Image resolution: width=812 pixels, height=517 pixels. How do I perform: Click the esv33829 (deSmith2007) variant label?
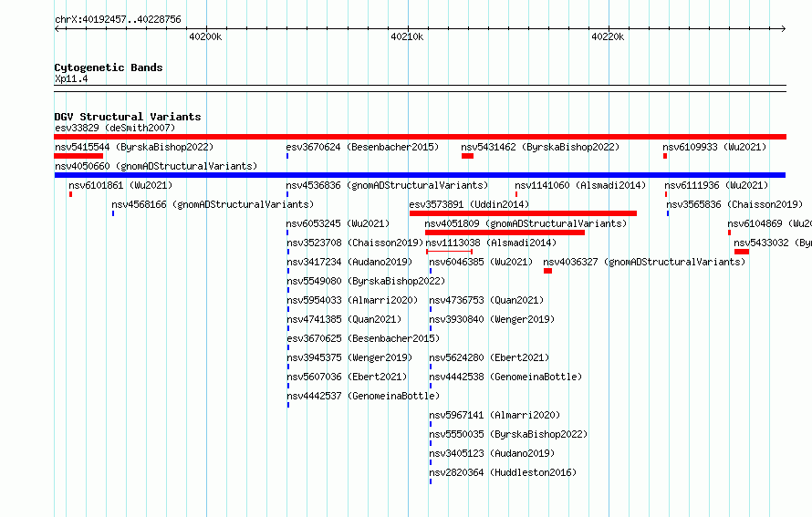coord(115,128)
